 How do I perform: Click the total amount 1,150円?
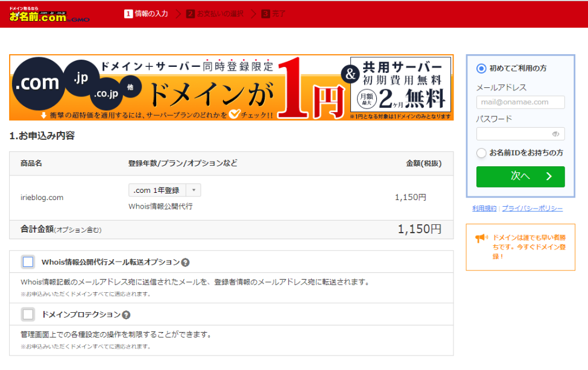click(x=420, y=229)
